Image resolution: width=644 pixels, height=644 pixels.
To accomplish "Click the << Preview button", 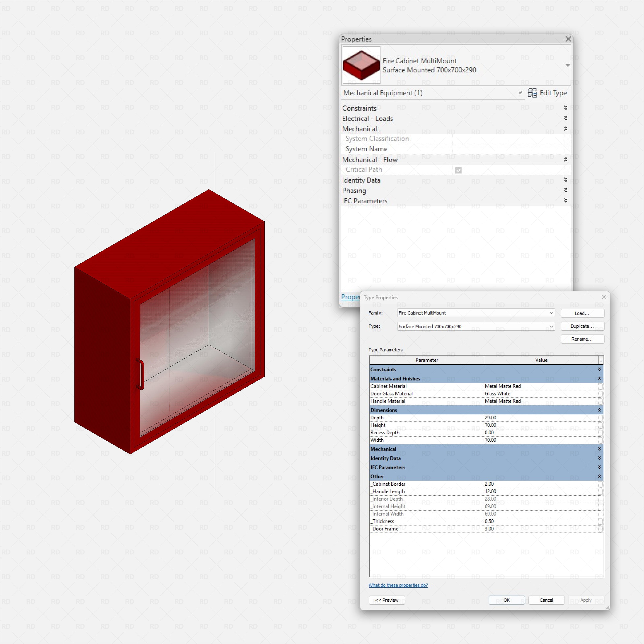I will click(387, 600).
